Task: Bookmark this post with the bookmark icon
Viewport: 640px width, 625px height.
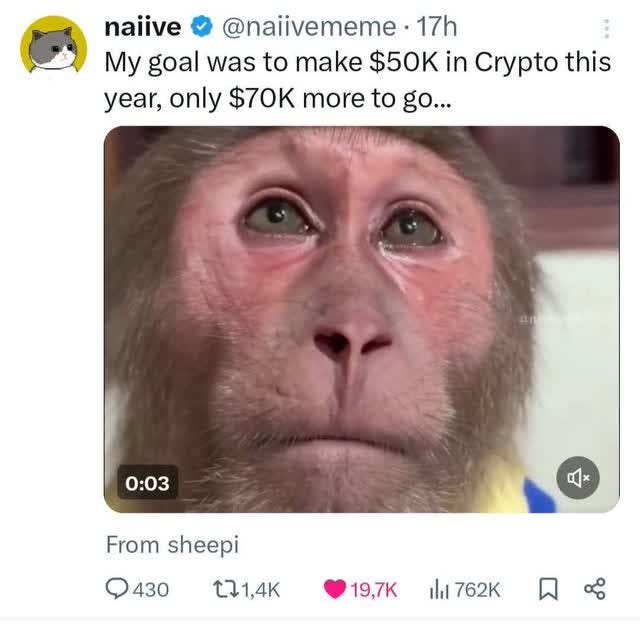Action: [548, 589]
